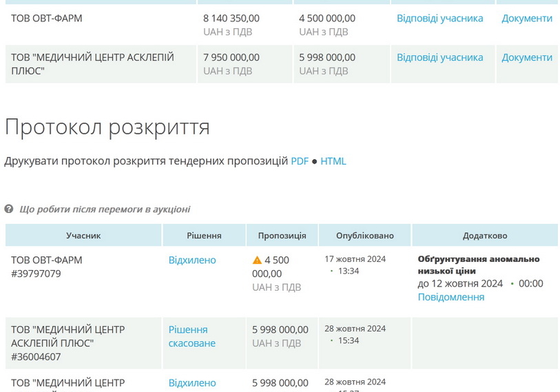Open 'Що робити після перемоги в аукціоні'
Screen dimensions: 560x392
click(x=104, y=209)
